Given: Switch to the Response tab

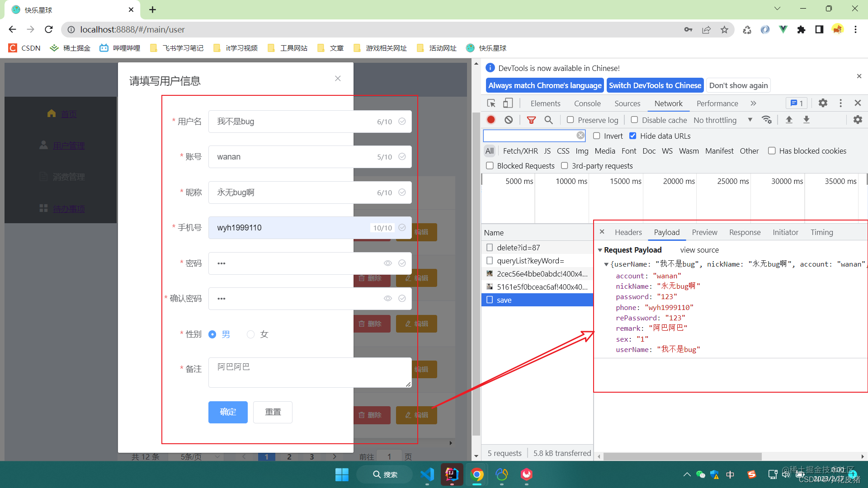Looking at the screenshot, I should click(745, 232).
